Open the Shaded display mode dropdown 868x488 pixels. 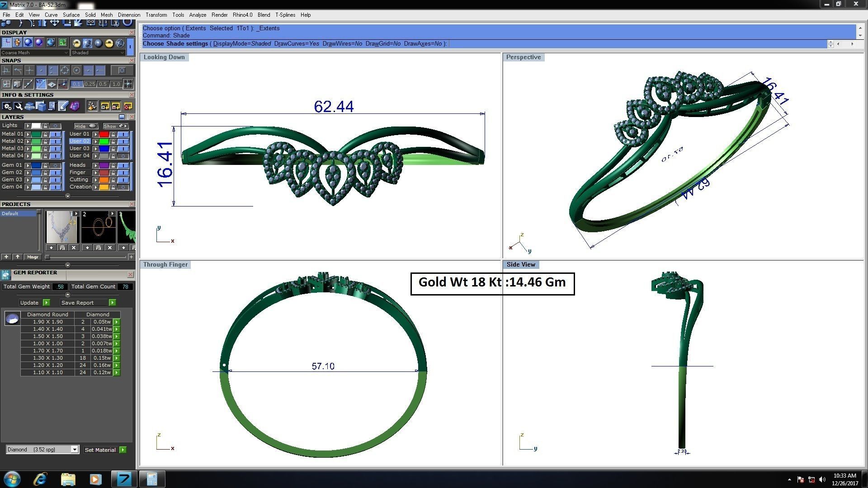(x=98, y=52)
